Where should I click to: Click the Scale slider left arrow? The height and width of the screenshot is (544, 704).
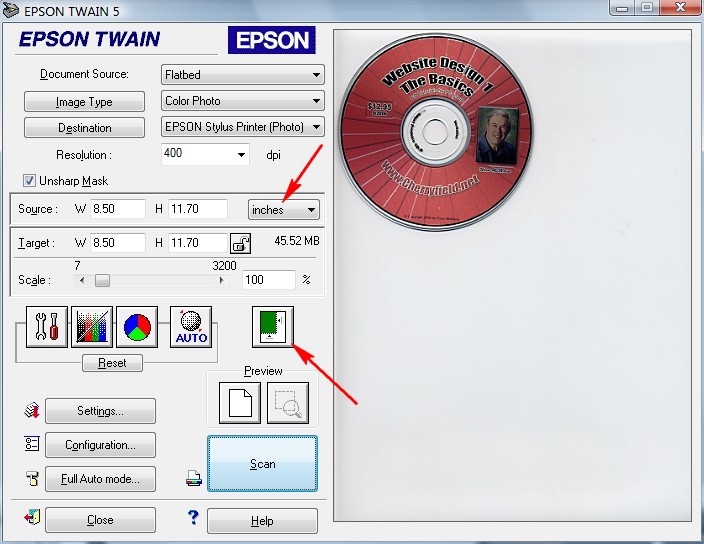(82, 281)
